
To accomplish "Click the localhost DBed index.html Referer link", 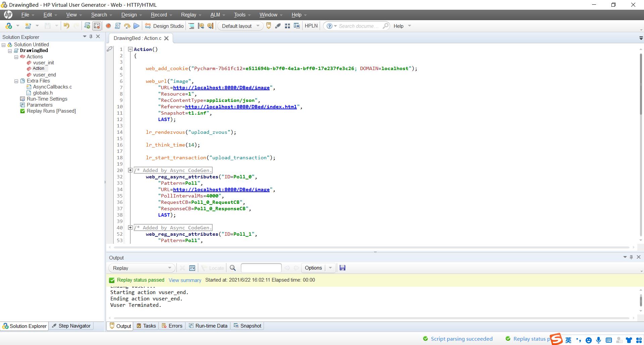I will point(241,107).
